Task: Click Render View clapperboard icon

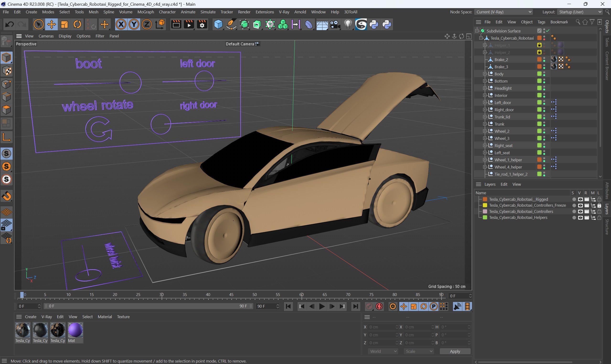Action: [176, 24]
